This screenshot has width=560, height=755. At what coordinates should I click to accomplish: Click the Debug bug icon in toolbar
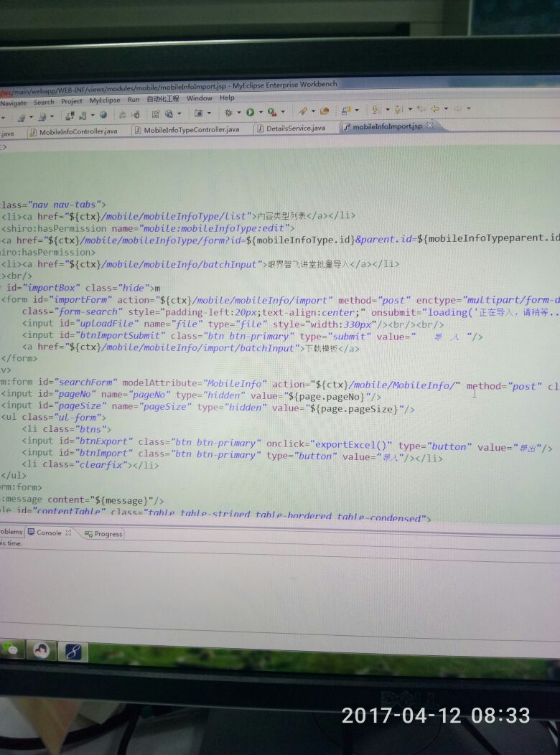pos(228,113)
